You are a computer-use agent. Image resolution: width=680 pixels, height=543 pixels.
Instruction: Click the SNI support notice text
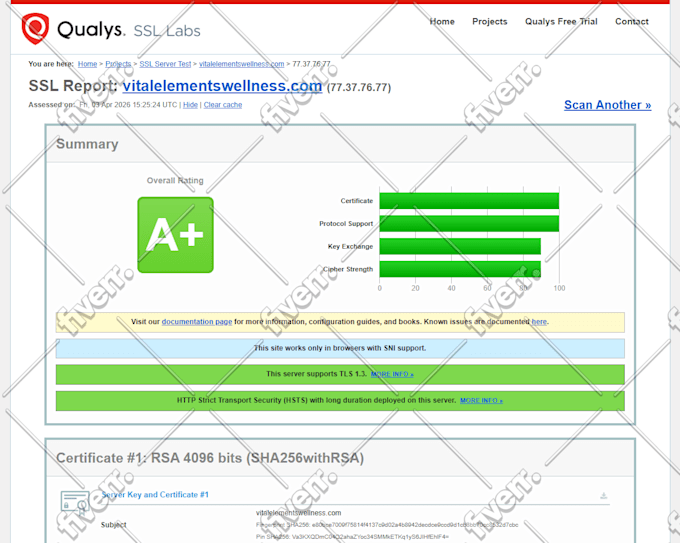pyautogui.click(x=340, y=348)
